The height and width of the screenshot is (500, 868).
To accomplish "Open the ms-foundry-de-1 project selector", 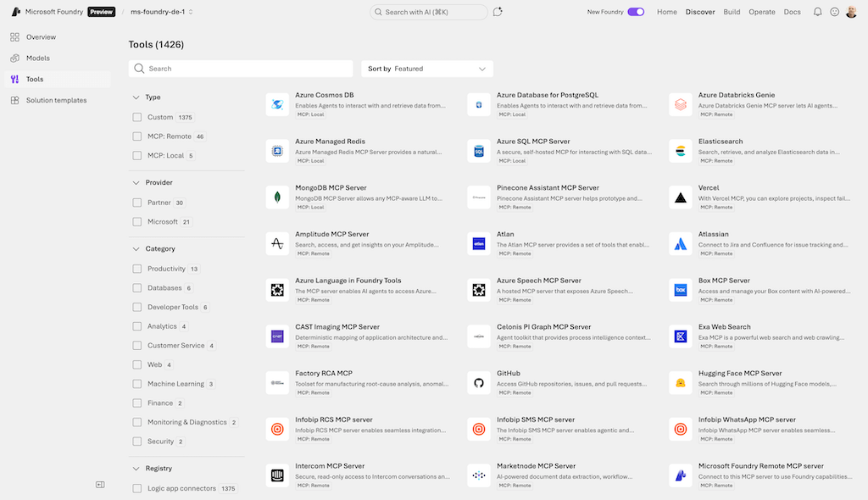I will point(162,12).
